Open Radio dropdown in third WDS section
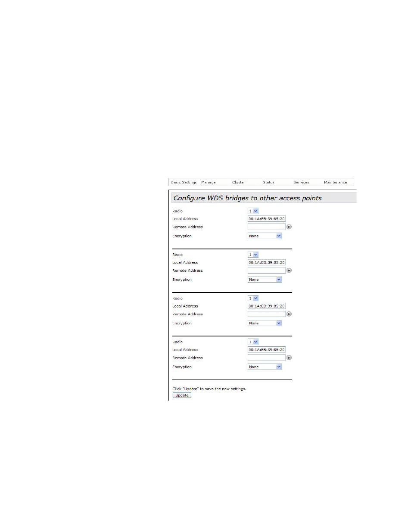 253,298
